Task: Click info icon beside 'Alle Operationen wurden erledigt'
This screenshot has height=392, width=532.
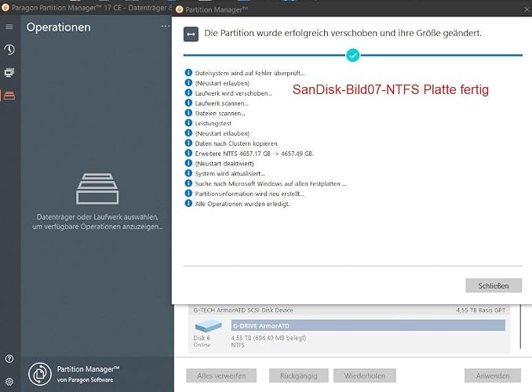Action: [x=188, y=204]
